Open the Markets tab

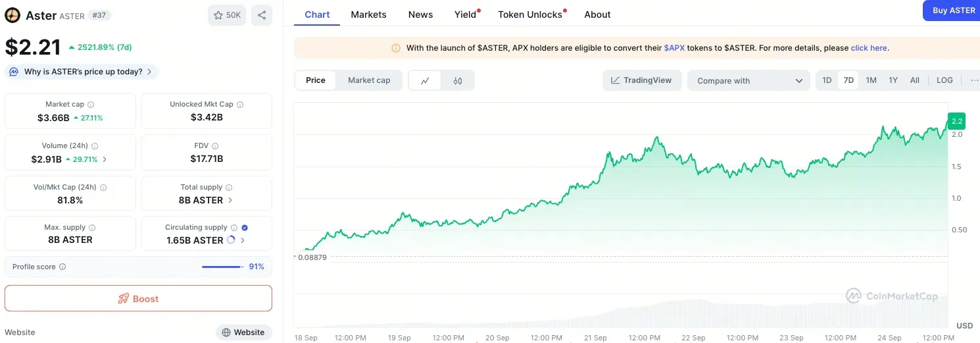tap(368, 14)
